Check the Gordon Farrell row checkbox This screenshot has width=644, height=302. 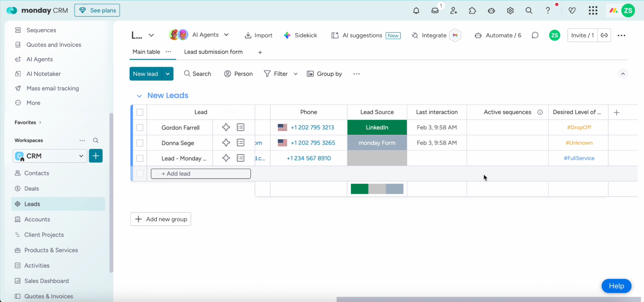coord(140,127)
